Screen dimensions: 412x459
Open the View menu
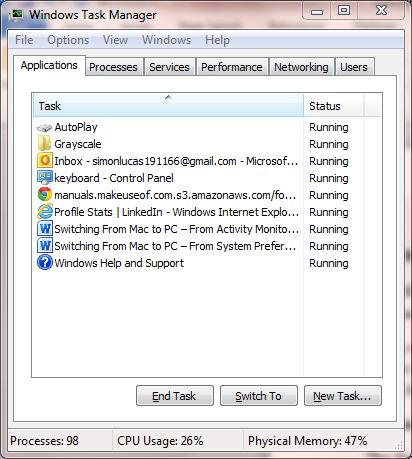(115, 40)
